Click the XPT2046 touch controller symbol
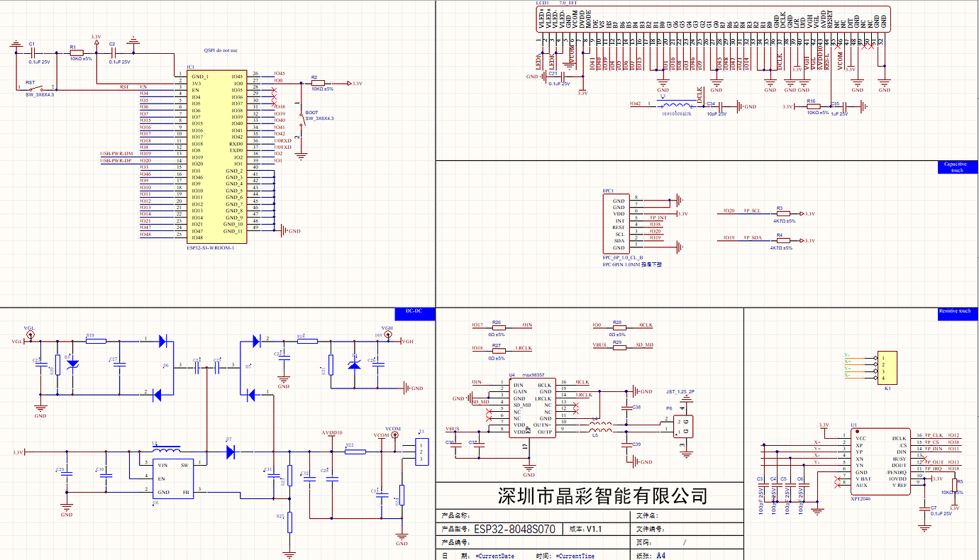 [x=880, y=461]
